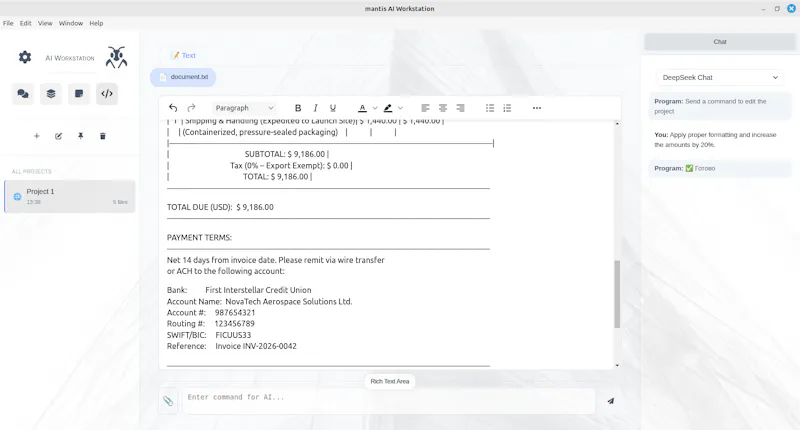Open the notes icon
This screenshot has height=430, width=800.
(79, 94)
